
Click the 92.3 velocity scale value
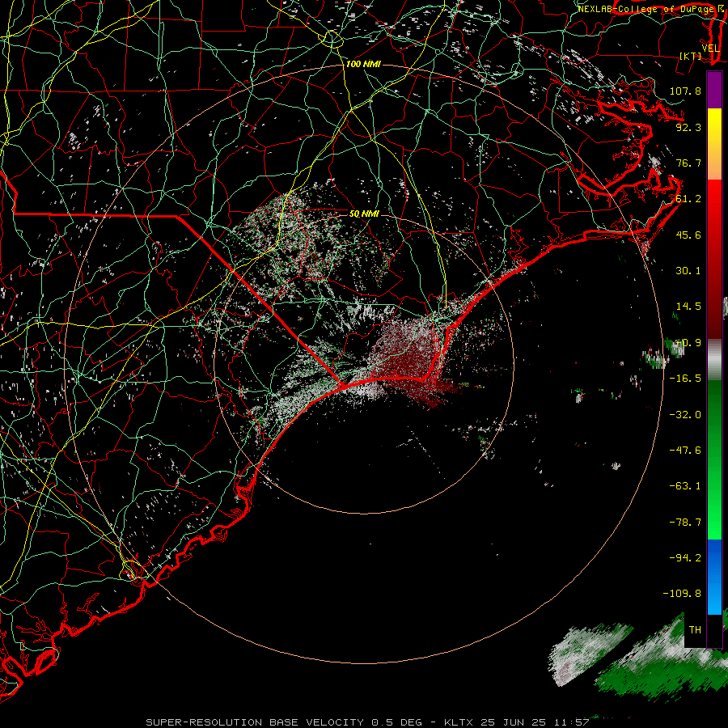pyautogui.click(x=688, y=127)
